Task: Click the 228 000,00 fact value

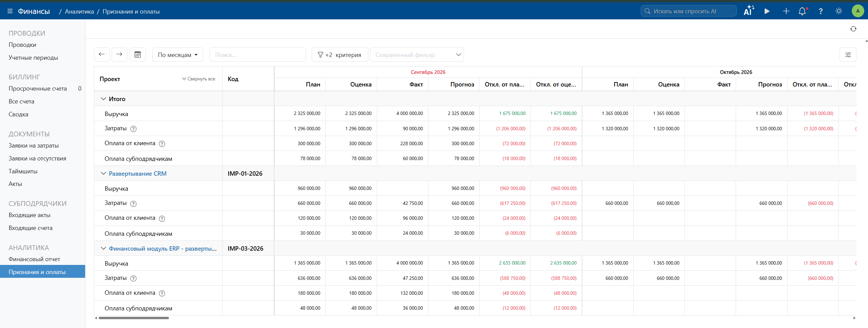Action: point(411,144)
